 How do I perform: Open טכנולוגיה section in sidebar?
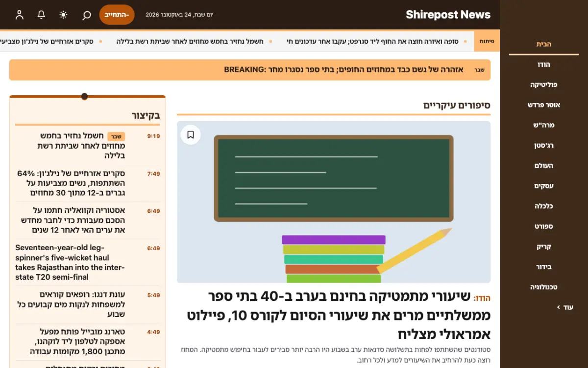point(544,288)
